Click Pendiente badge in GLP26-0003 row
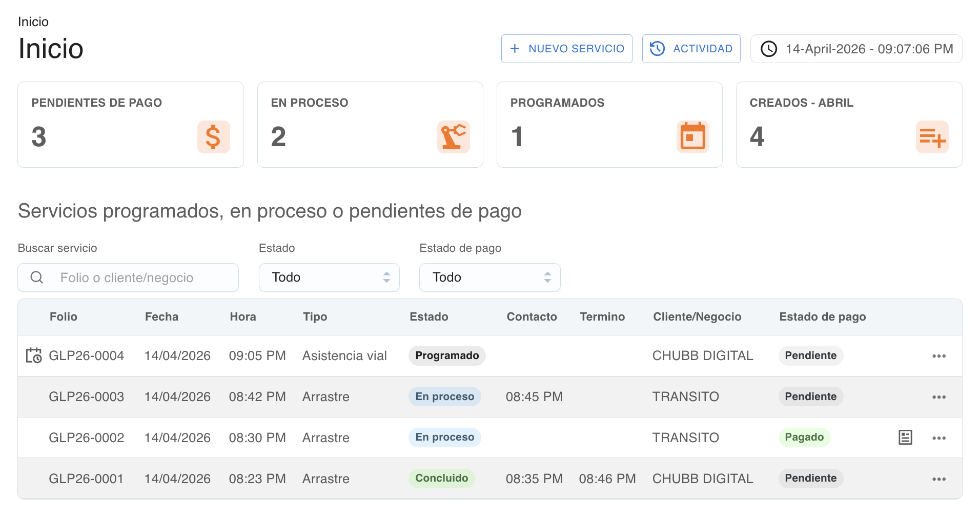This screenshot has width=980, height=517. (x=810, y=396)
